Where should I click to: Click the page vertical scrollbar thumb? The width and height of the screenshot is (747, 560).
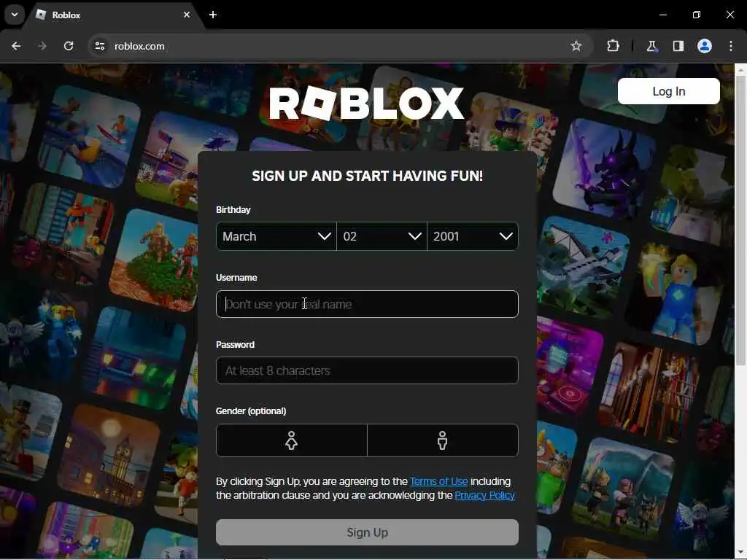(740, 219)
